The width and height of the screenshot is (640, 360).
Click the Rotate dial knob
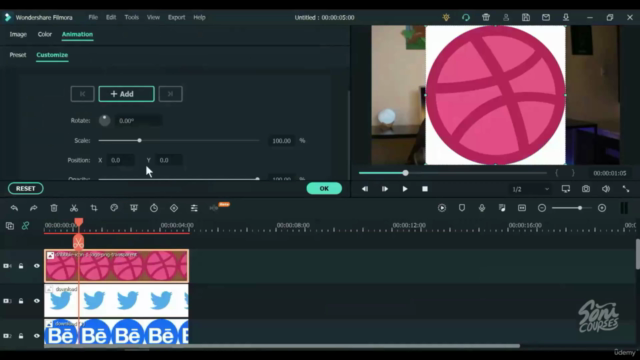tap(104, 120)
